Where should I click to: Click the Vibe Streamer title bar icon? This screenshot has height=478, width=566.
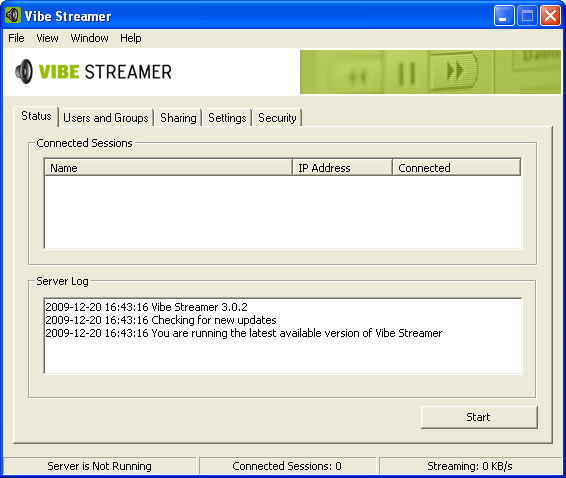[13, 16]
